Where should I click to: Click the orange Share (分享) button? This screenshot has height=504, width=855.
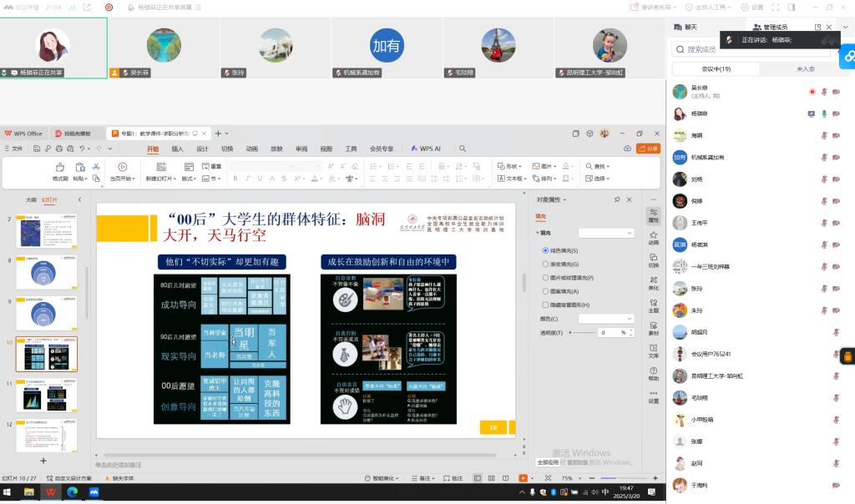pyautogui.click(x=648, y=149)
